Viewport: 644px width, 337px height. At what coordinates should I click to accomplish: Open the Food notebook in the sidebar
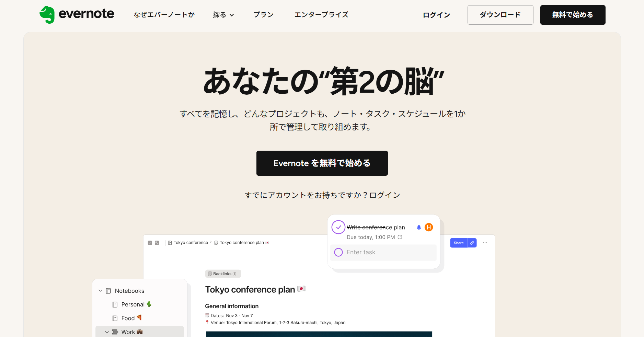pyautogui.click(x=128, y=318)
